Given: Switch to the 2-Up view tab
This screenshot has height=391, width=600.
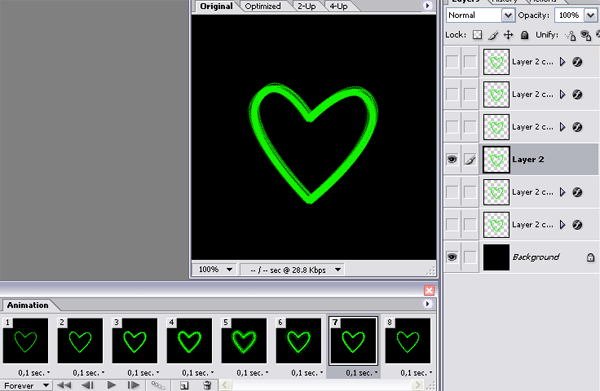Looking at the screenshot, I should tap(307, 6).
